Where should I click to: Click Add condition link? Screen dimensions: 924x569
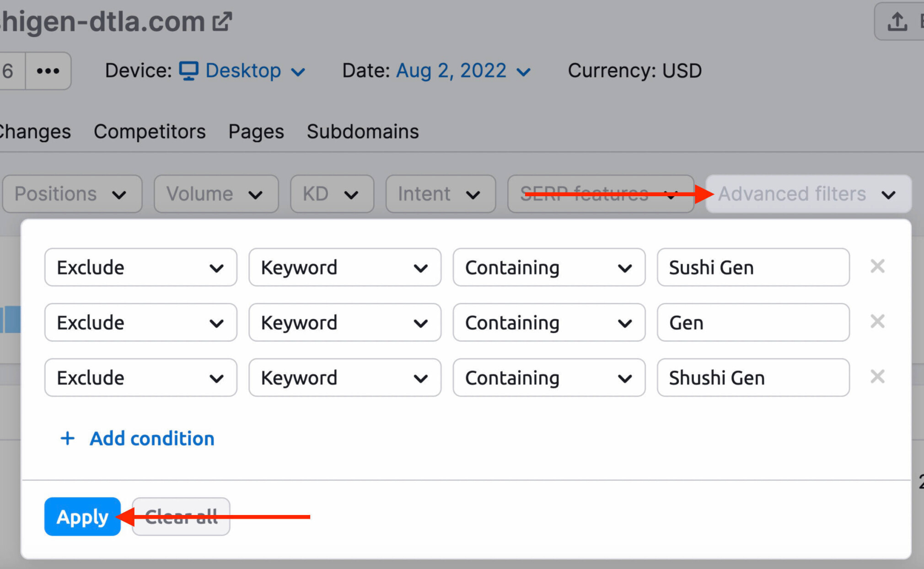pos(137,439)
